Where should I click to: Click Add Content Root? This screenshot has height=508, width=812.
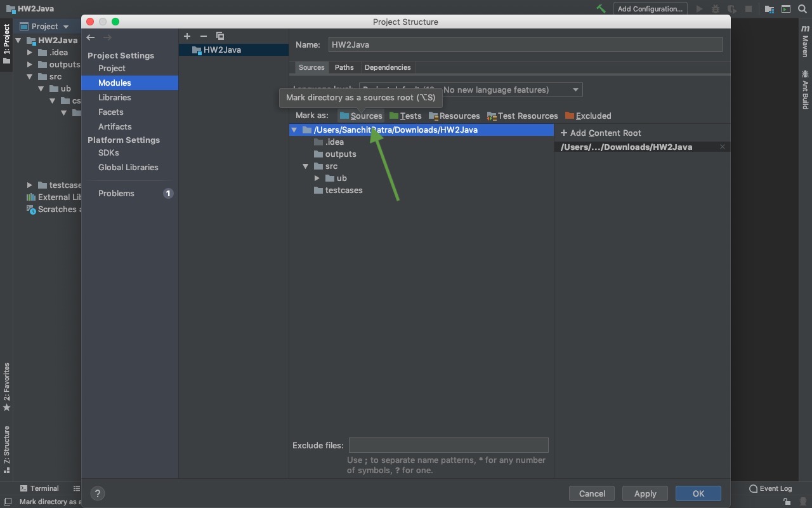click(601, 133)
